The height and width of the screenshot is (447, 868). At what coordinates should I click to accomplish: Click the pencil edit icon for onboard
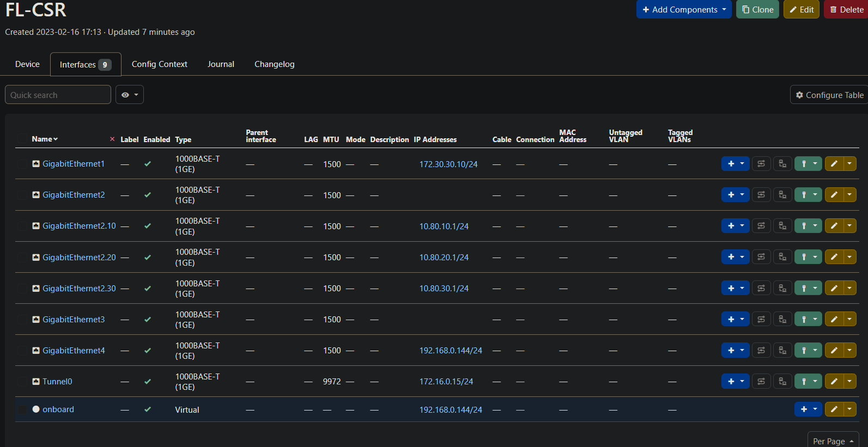point(834,409)
